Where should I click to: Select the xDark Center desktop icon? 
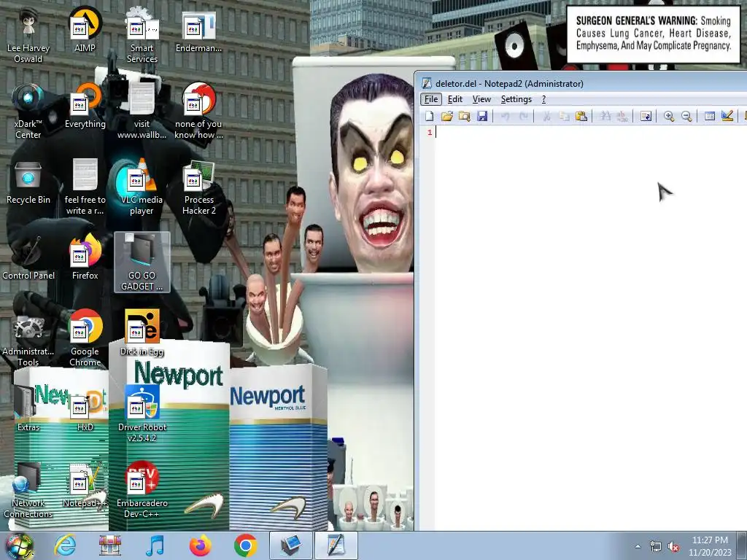(28, 111)
